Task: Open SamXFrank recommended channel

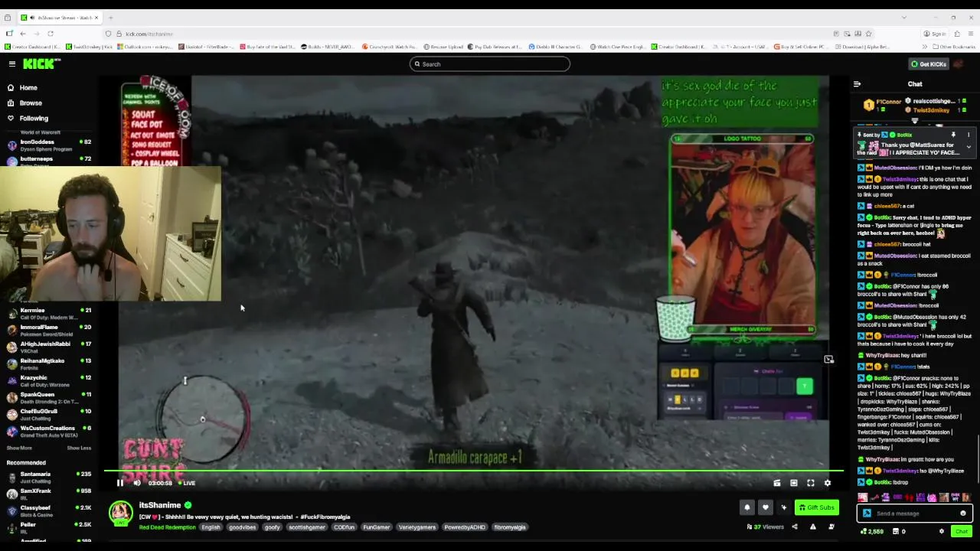Action: point(49,494)
